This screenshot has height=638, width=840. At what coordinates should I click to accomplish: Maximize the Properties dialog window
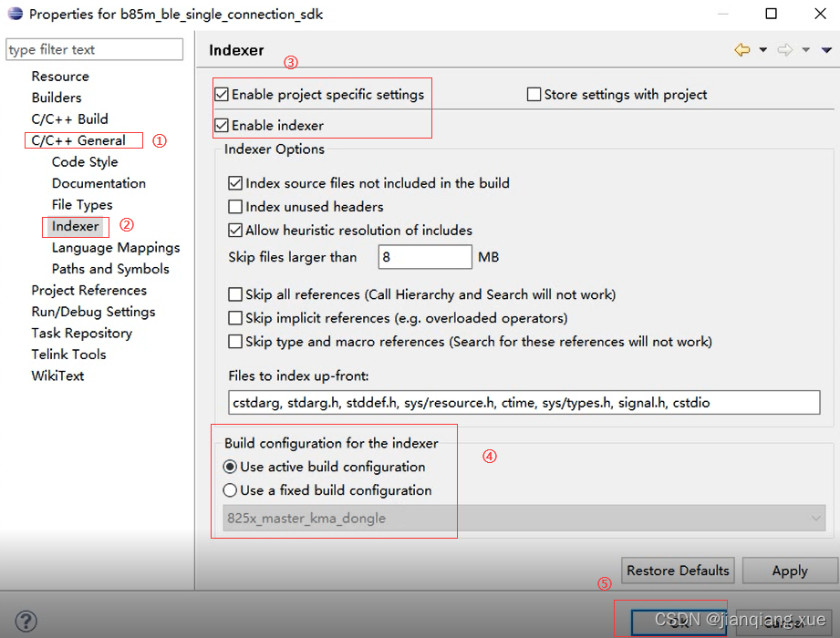[771, 14]
